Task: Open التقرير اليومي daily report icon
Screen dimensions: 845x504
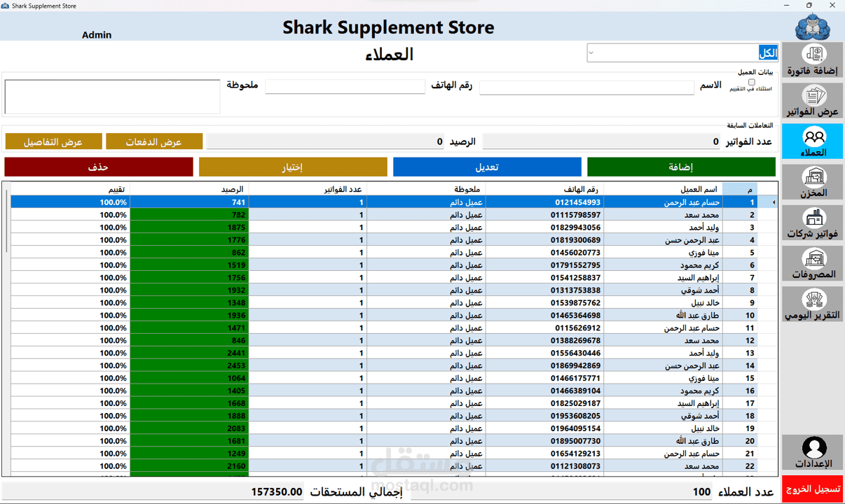Action: coord(812,304)
